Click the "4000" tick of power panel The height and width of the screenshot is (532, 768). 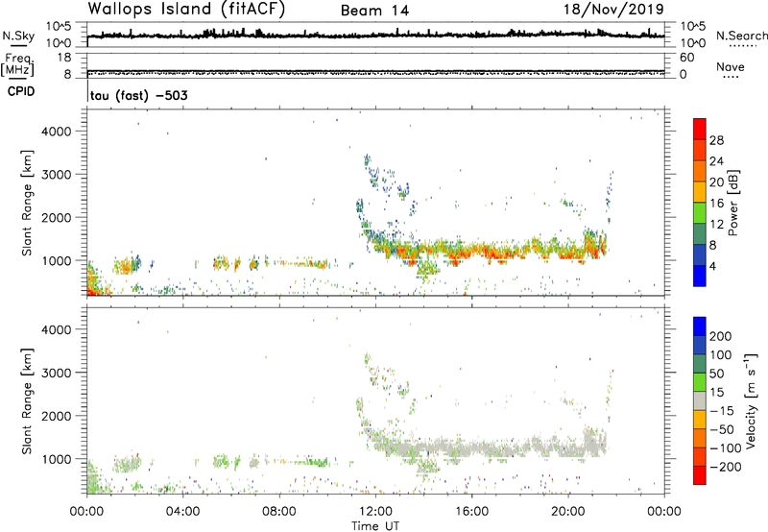[57, 132]
